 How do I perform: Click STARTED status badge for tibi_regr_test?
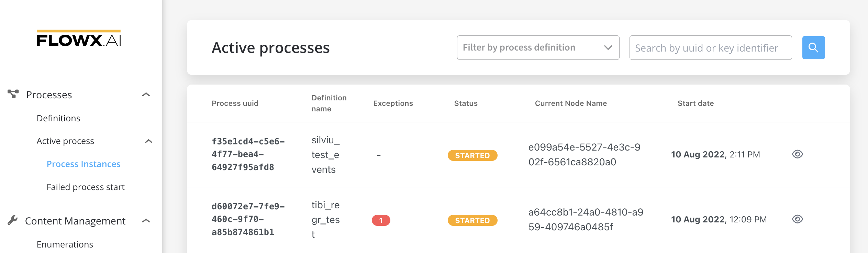(x=472, y=220)
